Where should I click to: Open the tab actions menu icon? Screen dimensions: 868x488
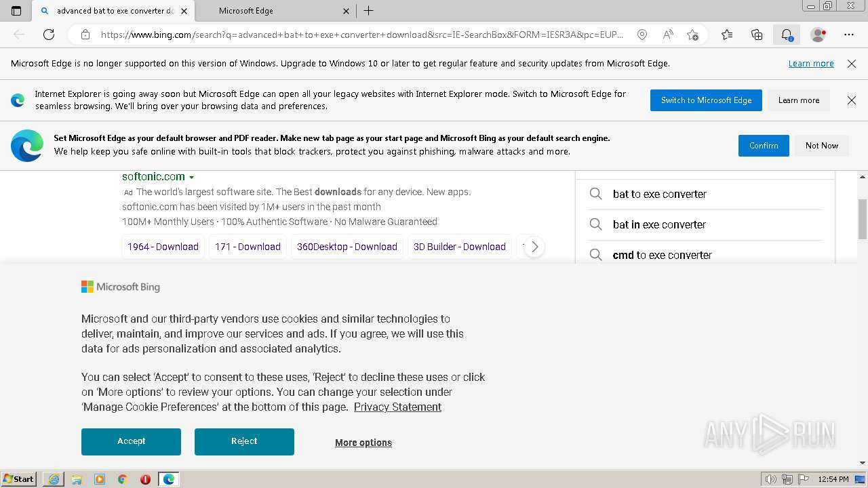pos(16,11)
